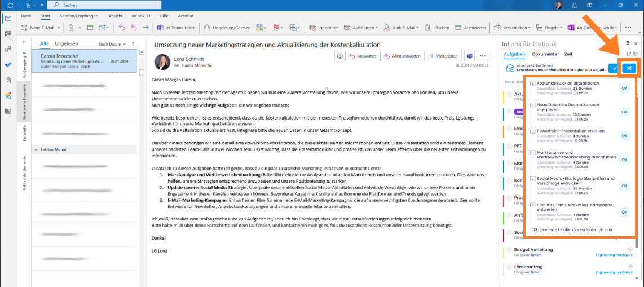Click the emoji reaction icon in message header
Image resolution: width=644 pixels, height=287 pixels.
[339, 56]
